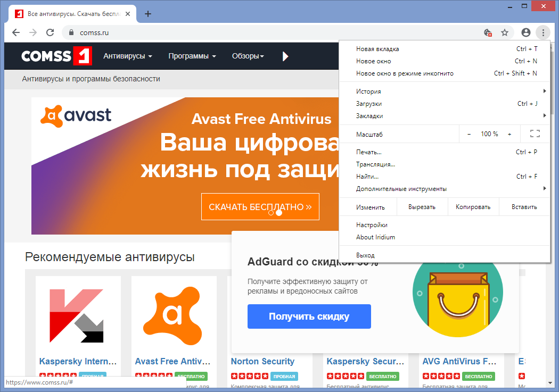The height and width of the screenshot is (392, 559).
Task: Click the fullscreen zoom icon in menu
Action: (535, 134)
